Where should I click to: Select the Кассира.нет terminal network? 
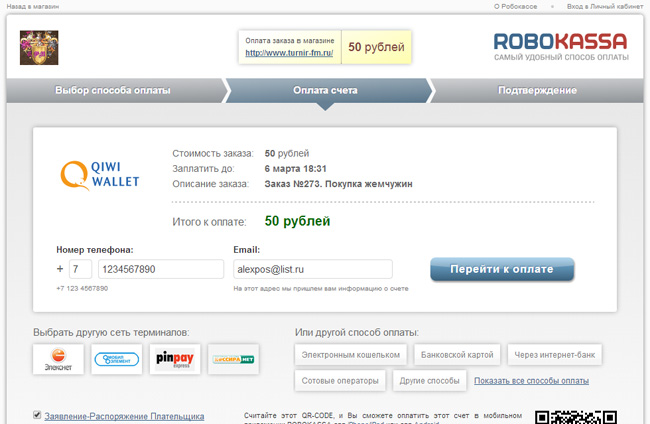click(x=233, y=359)
